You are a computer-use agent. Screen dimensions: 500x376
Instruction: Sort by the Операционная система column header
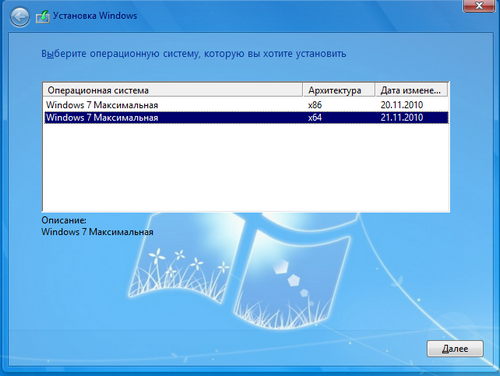[x=172, y=90]
